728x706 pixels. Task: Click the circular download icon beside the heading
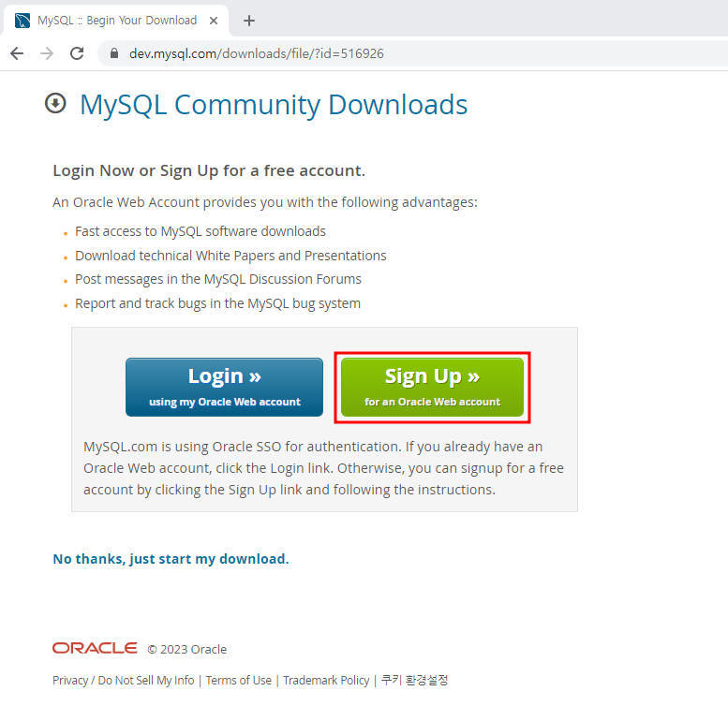[x=55, y=103]
